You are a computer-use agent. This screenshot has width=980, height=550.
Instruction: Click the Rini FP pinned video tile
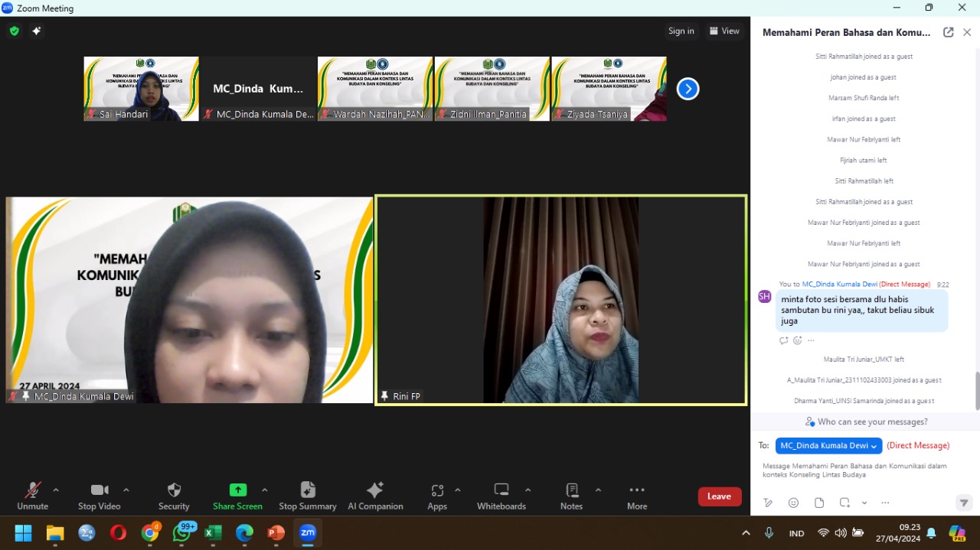[560, 300]
